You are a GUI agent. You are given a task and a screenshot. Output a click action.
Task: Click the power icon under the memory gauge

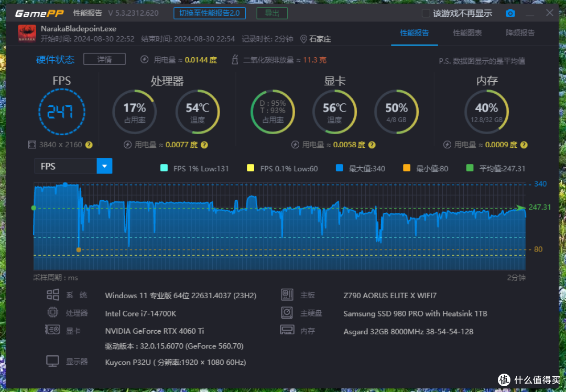tap(447, 145)
